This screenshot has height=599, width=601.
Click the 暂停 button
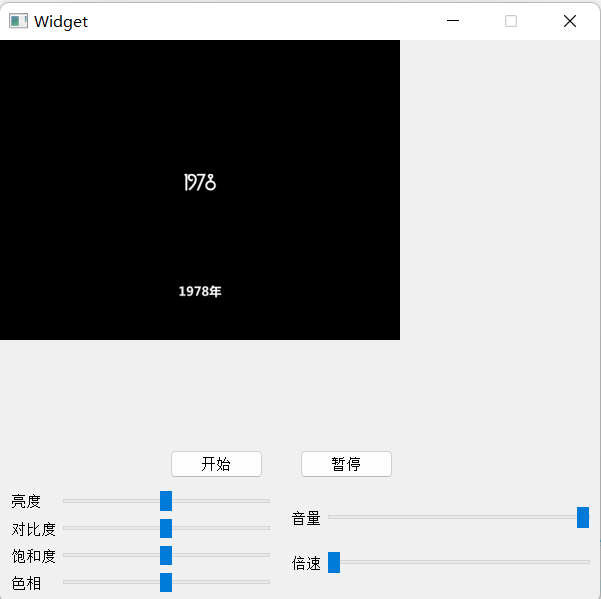(346, 464)
